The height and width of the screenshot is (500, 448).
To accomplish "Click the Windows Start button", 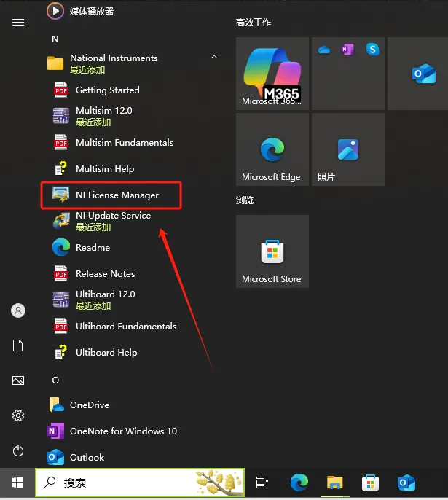I will pos(17,483).
